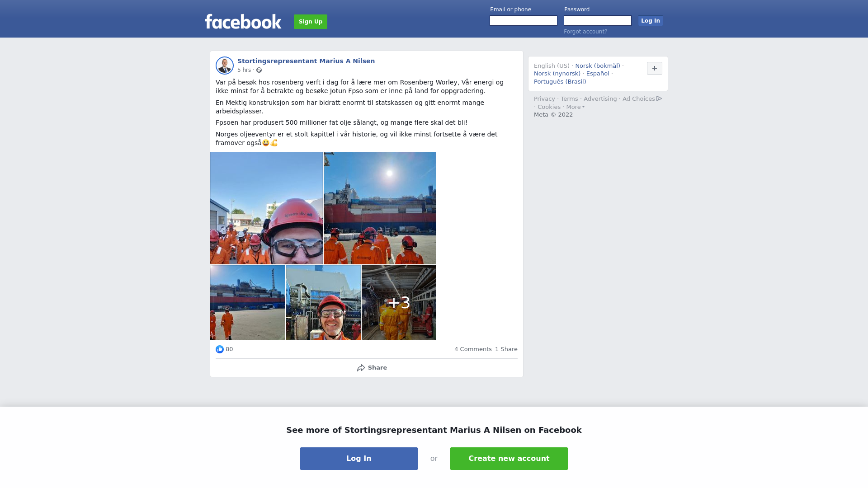Click the share arrow icon

(361, 368)
